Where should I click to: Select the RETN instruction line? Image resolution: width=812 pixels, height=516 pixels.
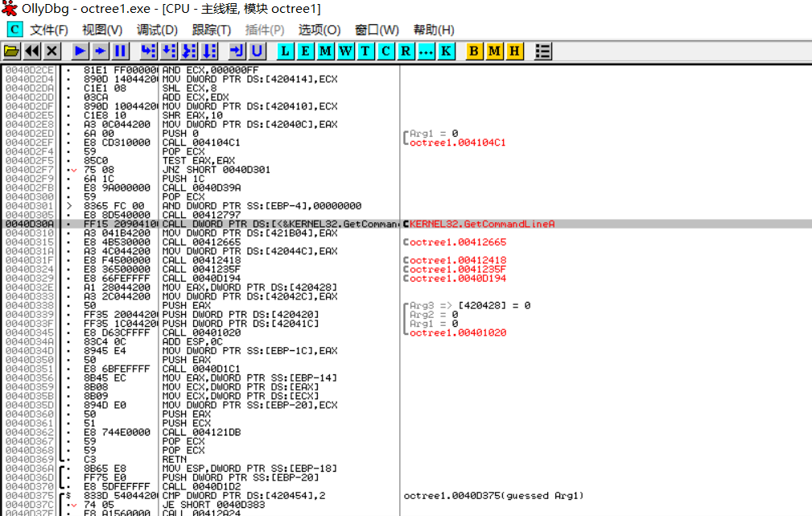click(174, 460)
